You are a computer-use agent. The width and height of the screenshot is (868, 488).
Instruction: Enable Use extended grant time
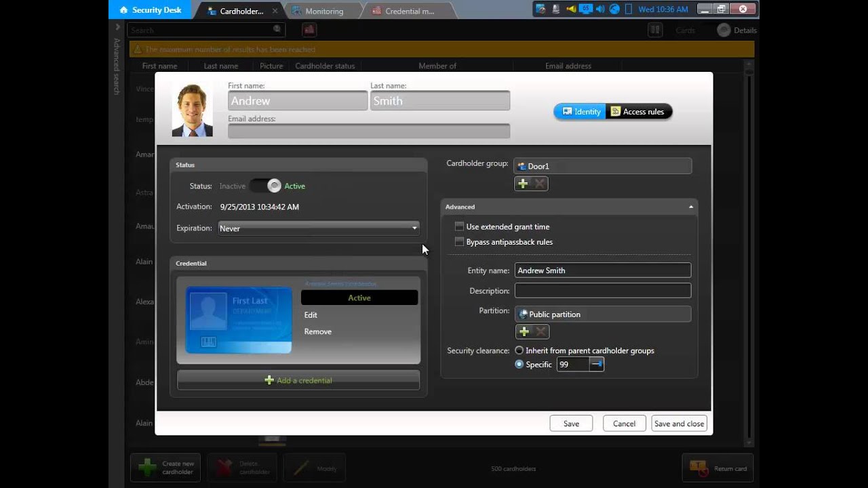tap(459, 226)
